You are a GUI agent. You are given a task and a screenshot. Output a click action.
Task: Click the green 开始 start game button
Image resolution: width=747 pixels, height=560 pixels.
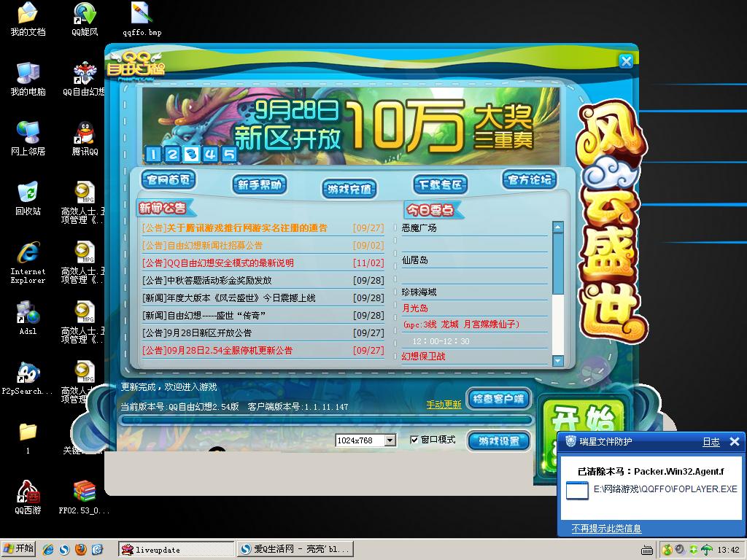[x=584, y=419]
